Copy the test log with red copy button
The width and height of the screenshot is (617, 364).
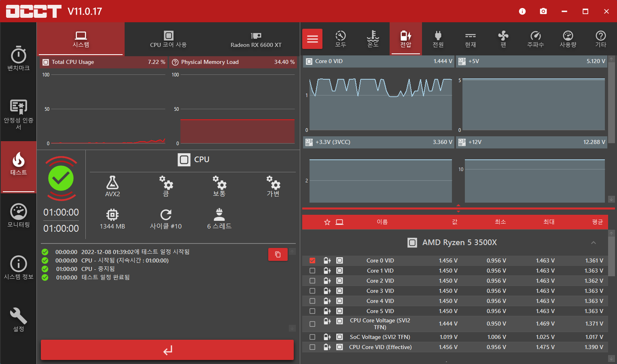click(278, 254)
